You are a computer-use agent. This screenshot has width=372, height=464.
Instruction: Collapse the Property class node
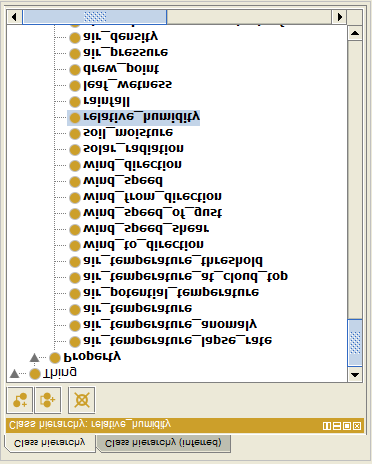(34, 358)
